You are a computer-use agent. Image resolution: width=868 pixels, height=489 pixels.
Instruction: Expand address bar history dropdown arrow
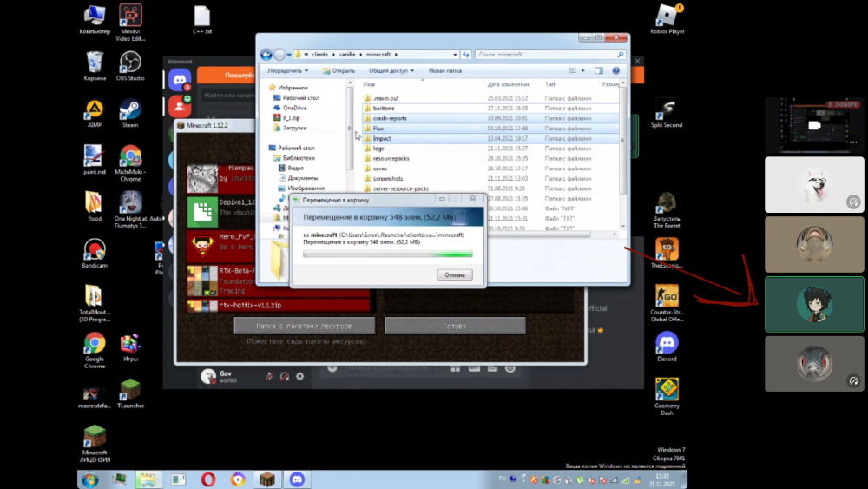455,54
